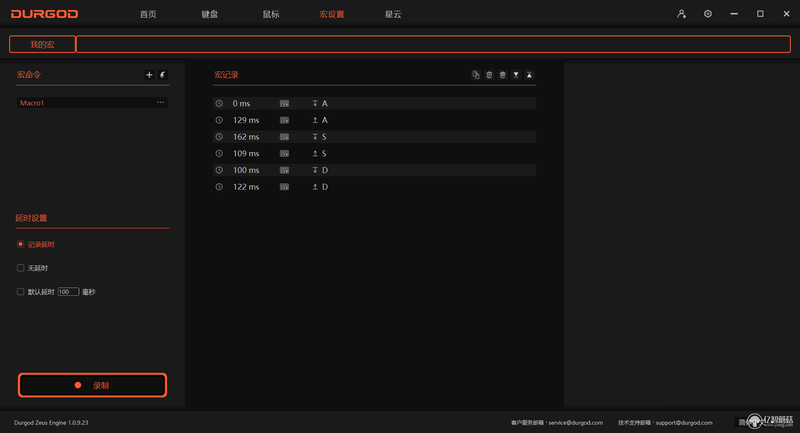Click the 122 ms delay value
The width and height of the screenshot is (800, 433).
click(x=246, y=187)
